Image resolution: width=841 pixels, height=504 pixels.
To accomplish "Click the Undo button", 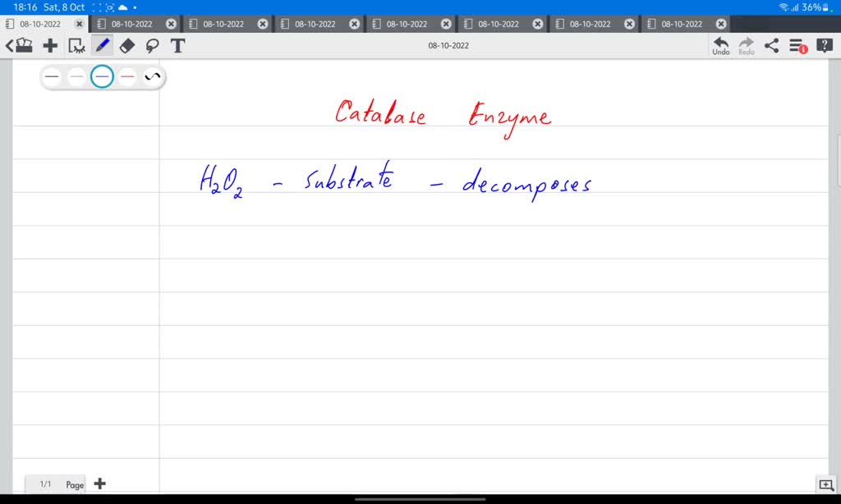I will (720, 42).
